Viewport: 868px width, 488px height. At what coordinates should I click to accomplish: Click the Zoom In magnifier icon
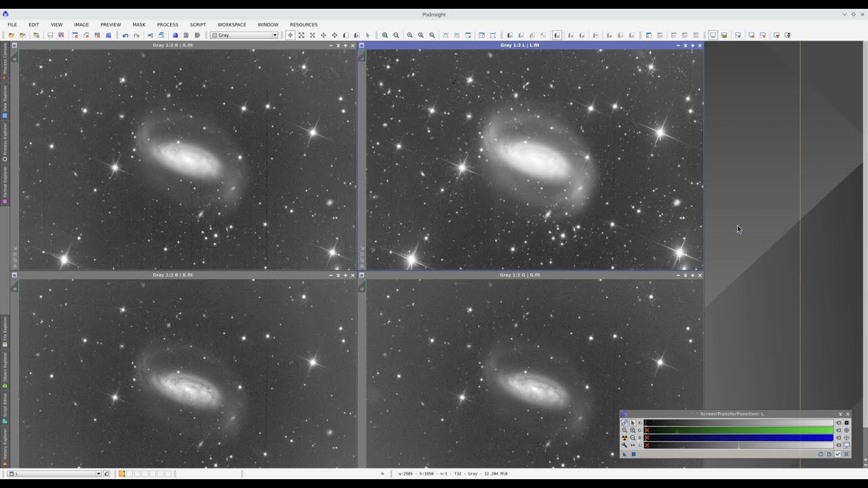coord(384,35)
